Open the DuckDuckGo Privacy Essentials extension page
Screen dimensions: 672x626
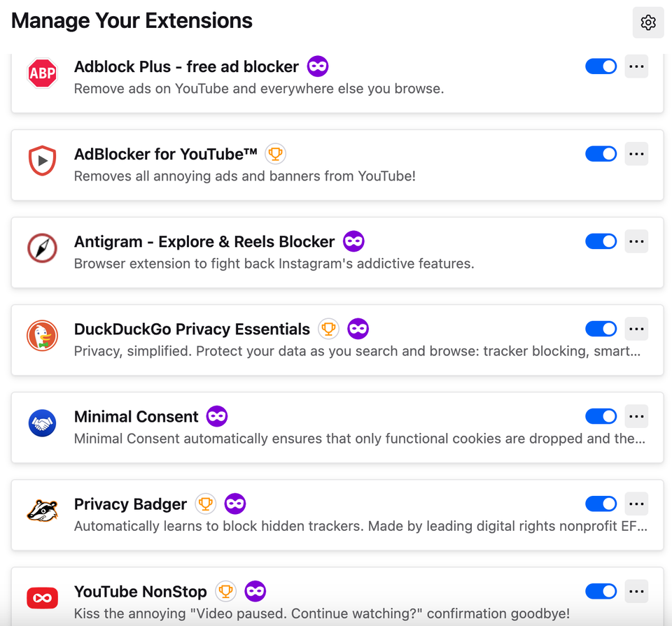[192, 329]
